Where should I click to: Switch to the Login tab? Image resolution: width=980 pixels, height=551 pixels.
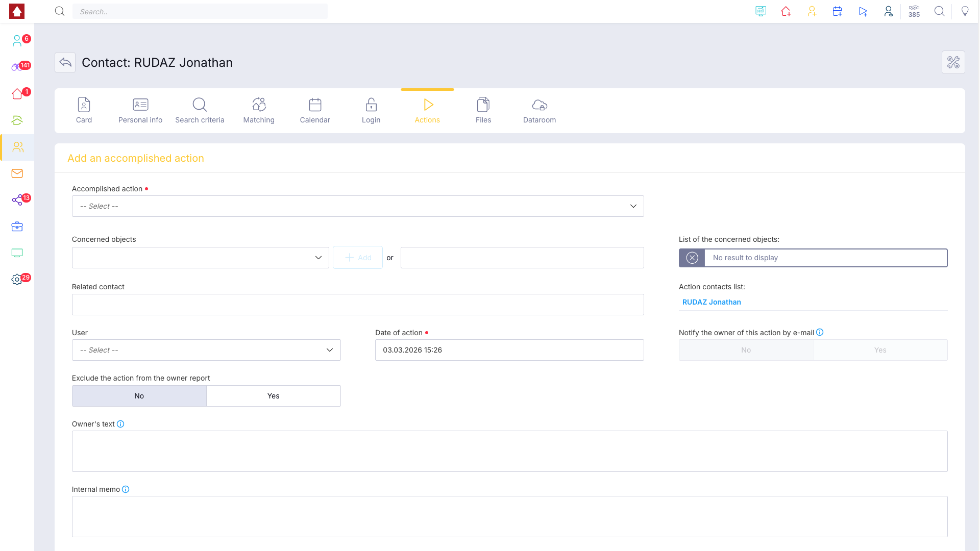(x=371, y=111)
